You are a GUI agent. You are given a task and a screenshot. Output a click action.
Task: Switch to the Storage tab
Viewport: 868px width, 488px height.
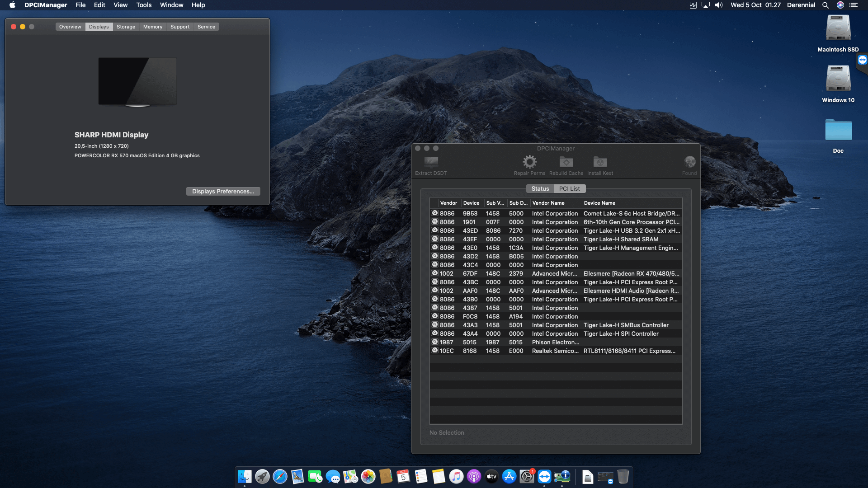pos(126,27)
